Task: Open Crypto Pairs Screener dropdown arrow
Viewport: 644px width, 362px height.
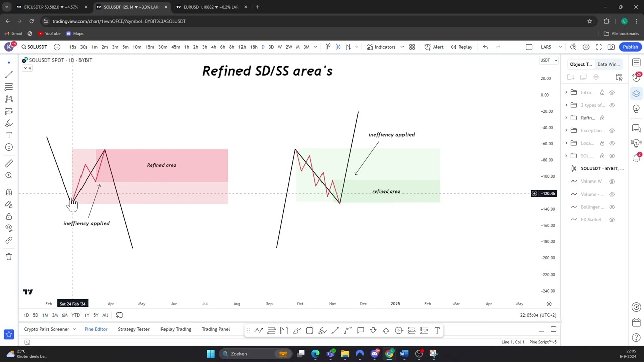Action: coord(74,329)
